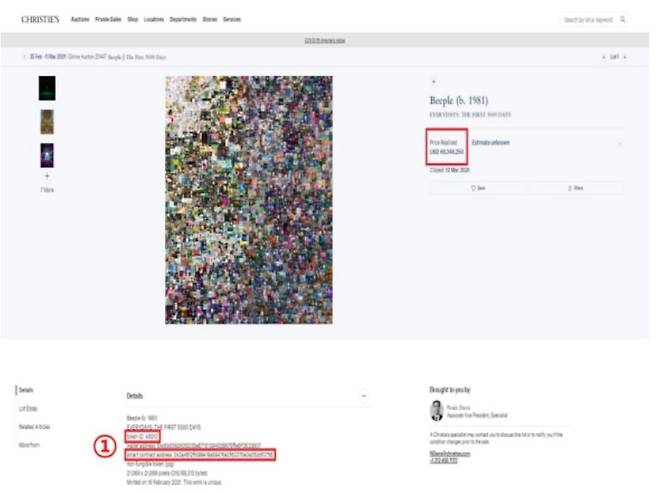This screenshot has width=658, height=493.
Task: Select Related Articles in the side navigation
Action: (x=35, y=427)
